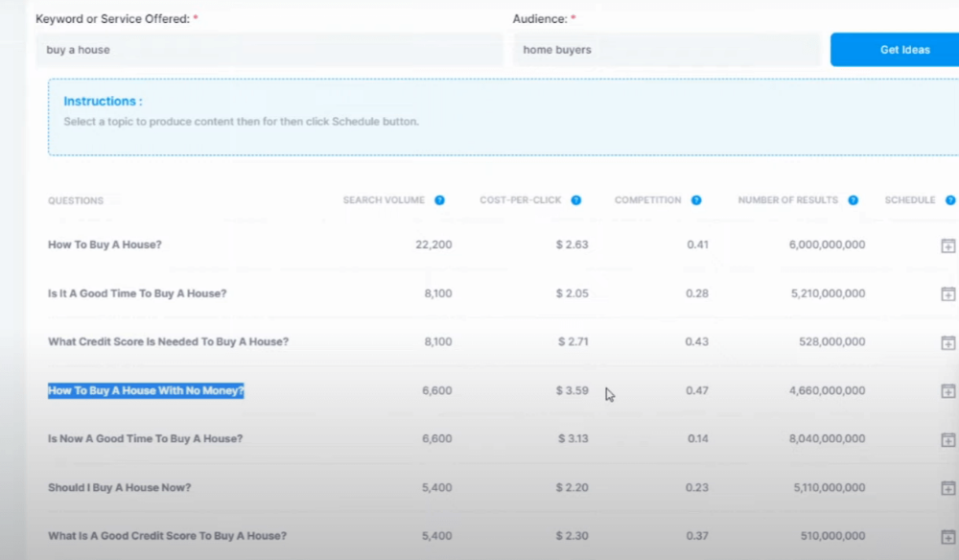959x560 pixels.
Task: Select 'What Credit Score Is Needed To Buy A House?'
Action: [x=168, y=341]
